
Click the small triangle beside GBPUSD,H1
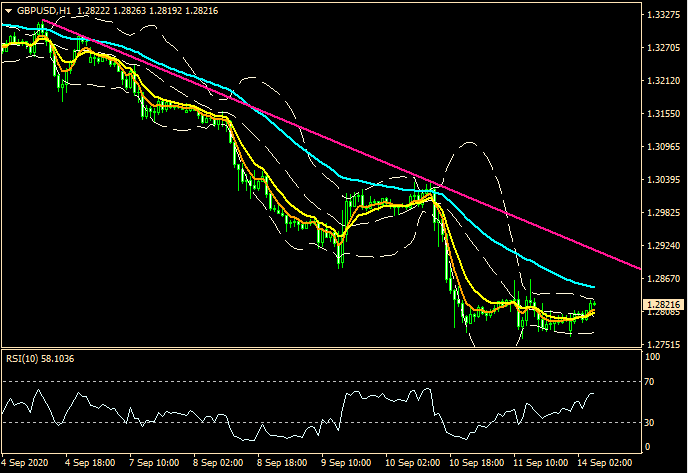(9, 9)
